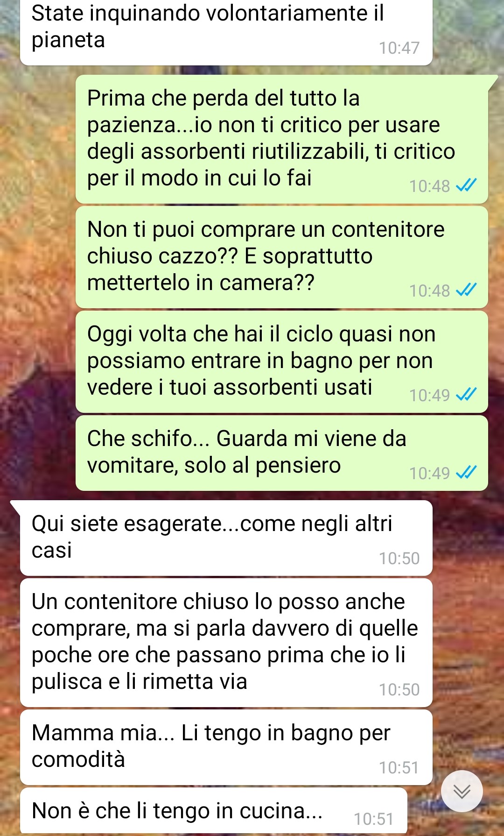Tap read receipt ticks on 'Prima che perda' message
Screen dimensions: 504x836
coord(466,186)
